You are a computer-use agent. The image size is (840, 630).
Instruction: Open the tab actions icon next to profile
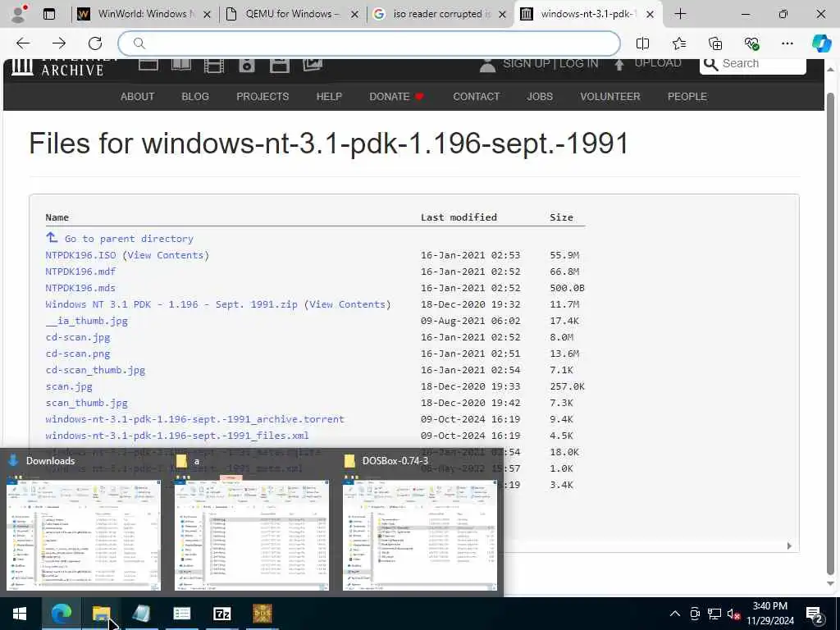coord(49,14)
